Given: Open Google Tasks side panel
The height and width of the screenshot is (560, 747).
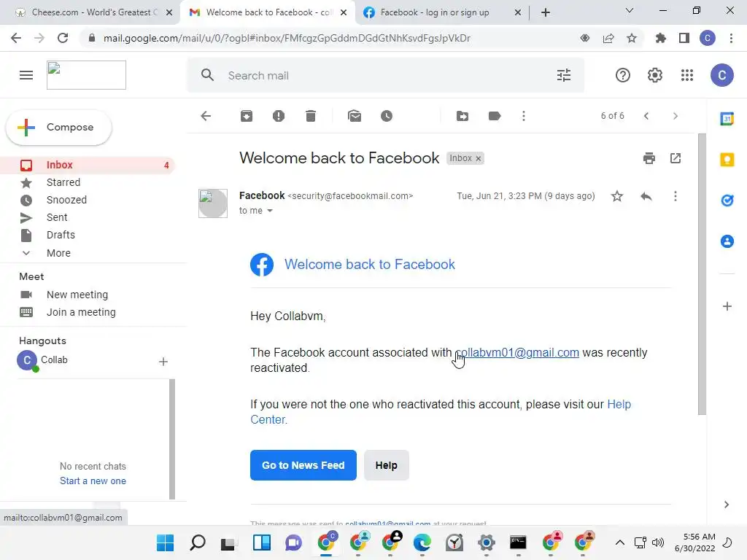Looking at the screenshot, I should (x=727, y=201).
